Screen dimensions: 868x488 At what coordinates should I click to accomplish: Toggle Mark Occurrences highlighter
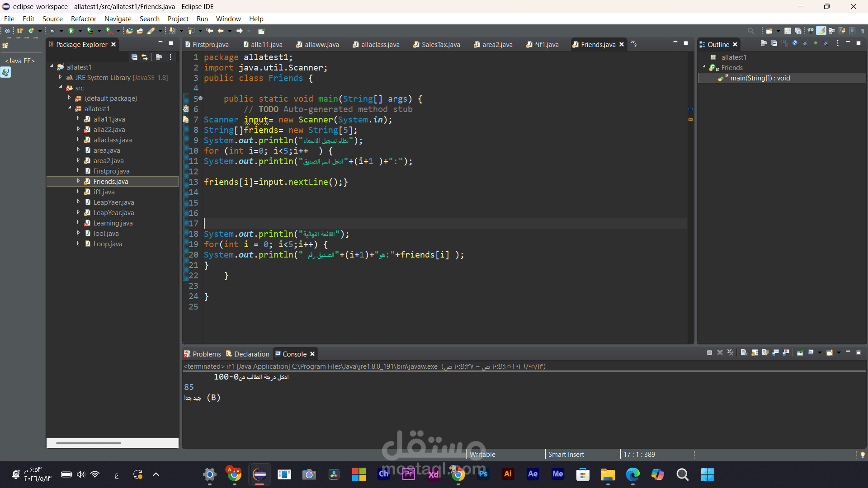click(x=821, y=31)
